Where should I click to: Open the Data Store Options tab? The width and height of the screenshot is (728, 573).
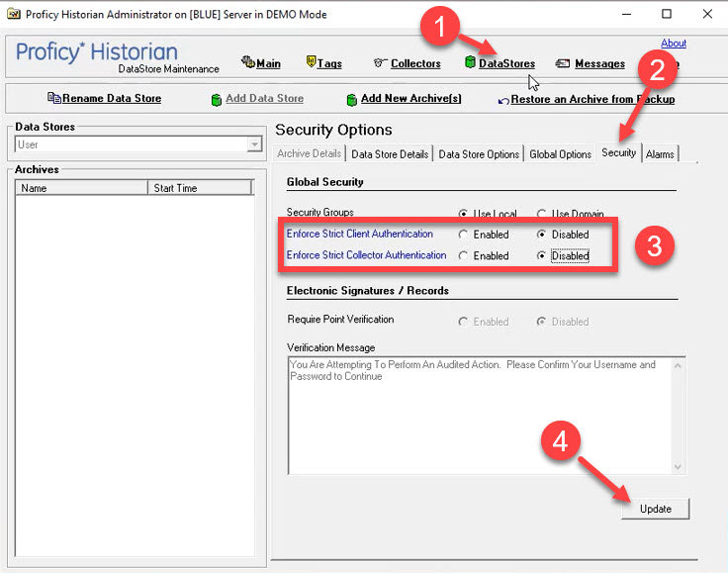point(479,154)
